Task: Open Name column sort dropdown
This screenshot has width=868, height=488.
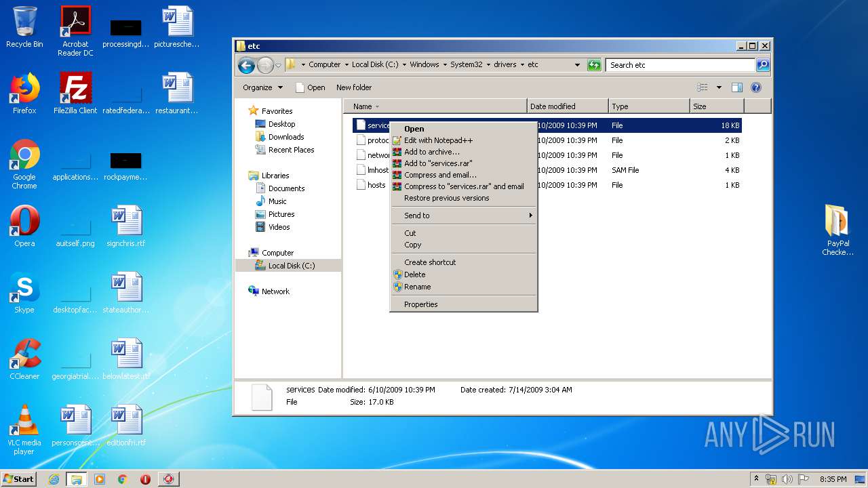Action: pyautogui.click(x=377, y=106)
